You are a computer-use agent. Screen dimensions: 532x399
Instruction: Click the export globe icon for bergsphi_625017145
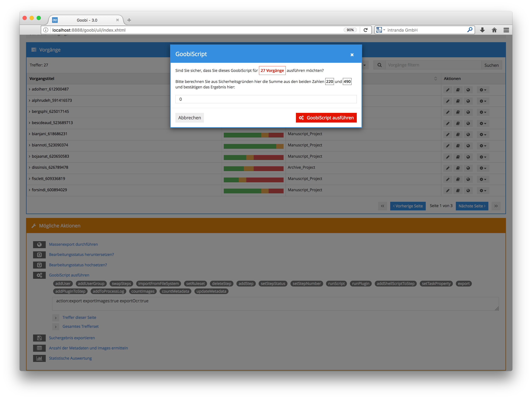tap(468, 112)
